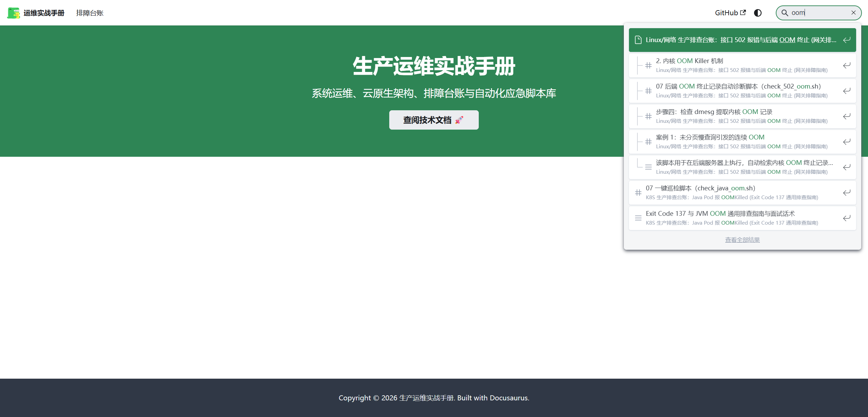Open result 'Exit Code 137 与 JVM OOM 通用排查指南'

pos(742,218)
